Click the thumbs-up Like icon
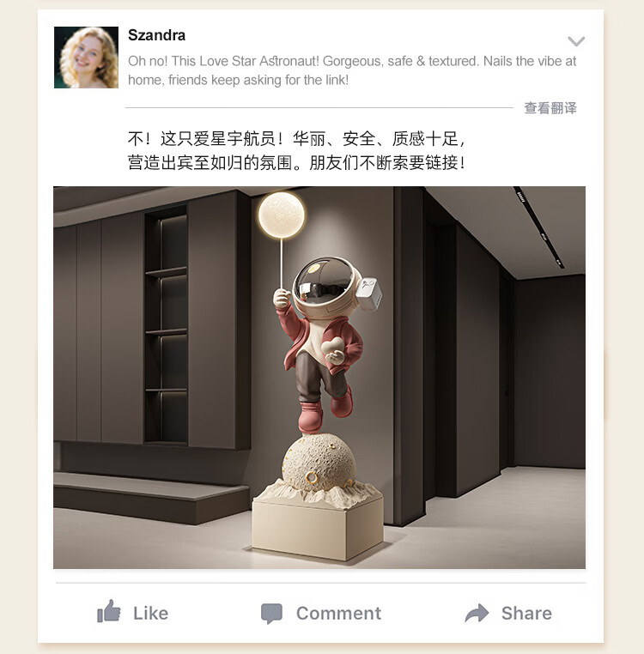Screen dimensions: 644x654 (108, 612)
